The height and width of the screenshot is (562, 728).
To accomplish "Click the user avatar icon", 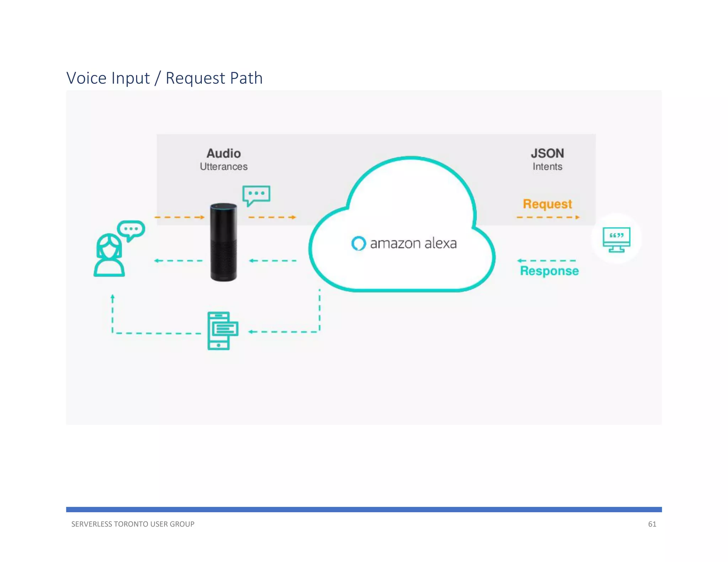I will [x=109, y=255].
